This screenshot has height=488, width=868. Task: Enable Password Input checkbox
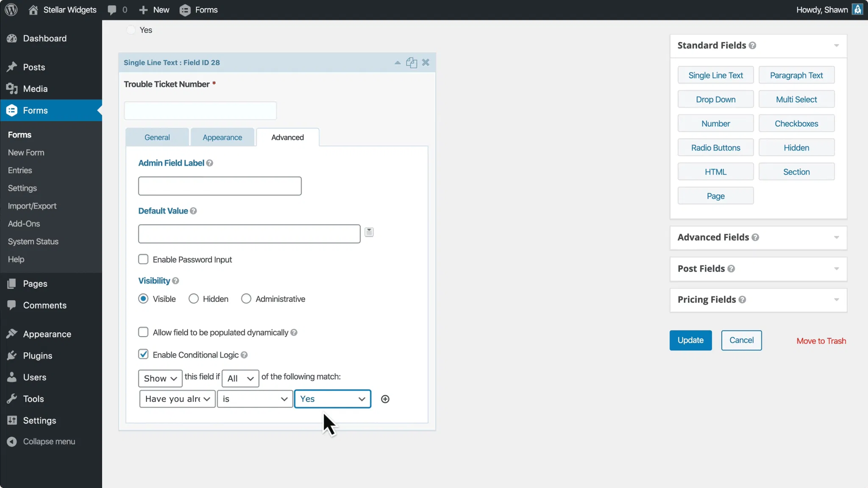point(143,259)
